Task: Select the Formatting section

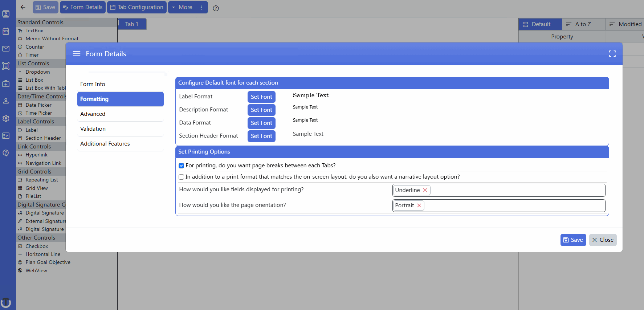Action: point(120,99)
